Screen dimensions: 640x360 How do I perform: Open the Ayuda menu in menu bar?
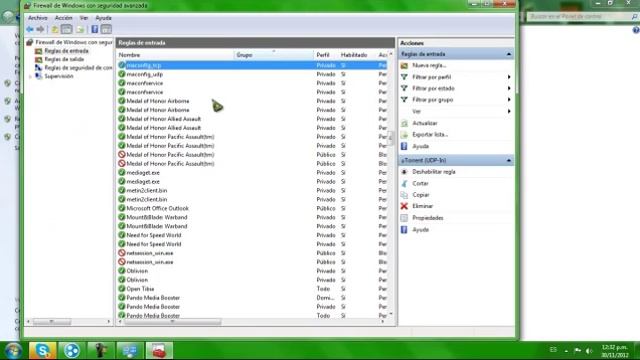pyautogui.click(x=103, y=18)
